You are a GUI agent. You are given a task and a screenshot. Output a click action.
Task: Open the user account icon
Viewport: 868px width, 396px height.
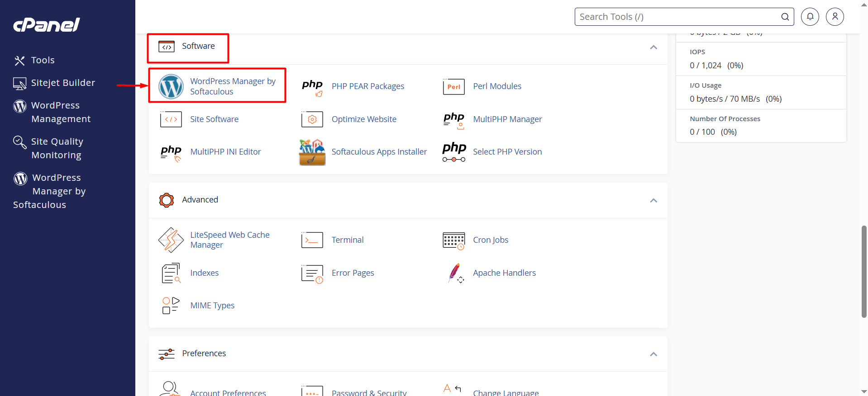(835, 17)
